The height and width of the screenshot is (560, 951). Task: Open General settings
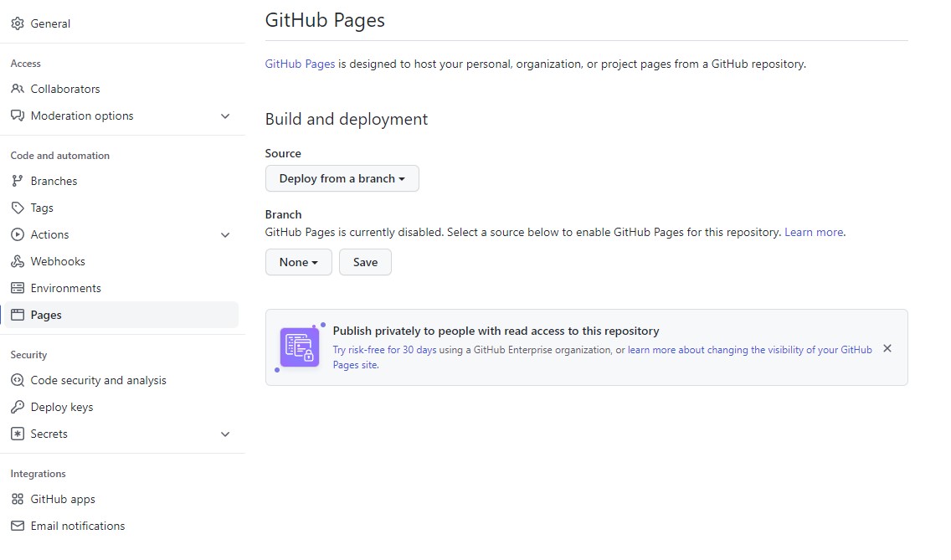point(121,23)
